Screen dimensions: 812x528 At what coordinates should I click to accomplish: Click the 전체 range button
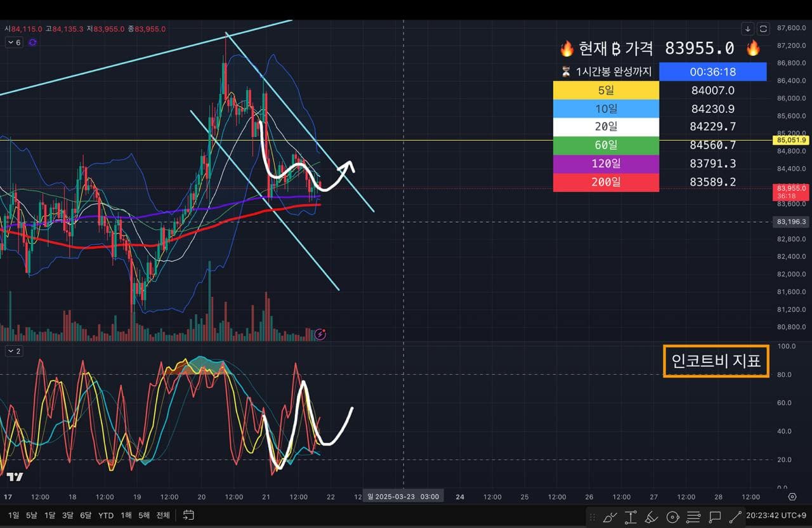pyautogui.click(x=162, y=515)
